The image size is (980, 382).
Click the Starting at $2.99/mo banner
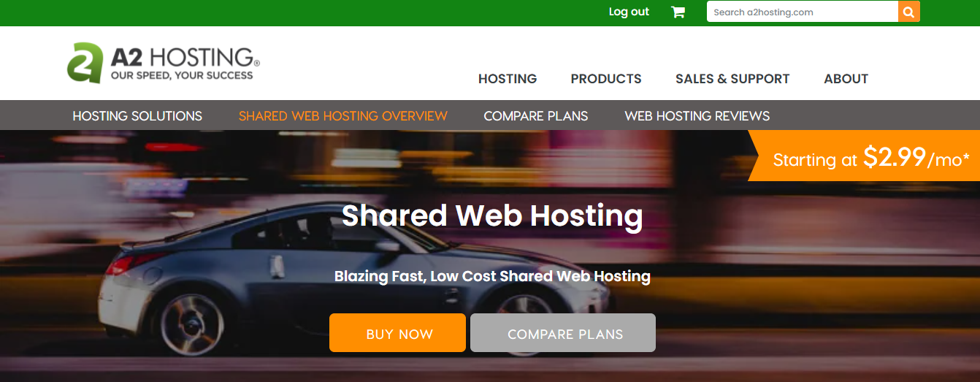pyautogui.click(x=864, y=156)
